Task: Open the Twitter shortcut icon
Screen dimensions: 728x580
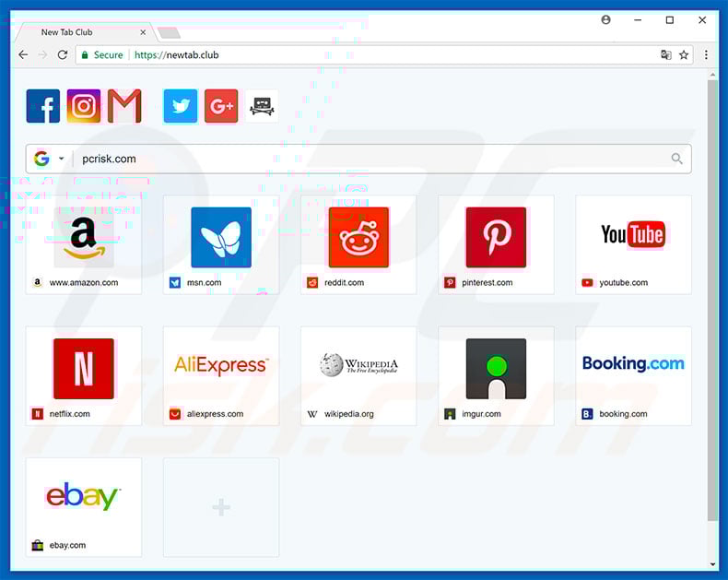Action: click(180, 106)
